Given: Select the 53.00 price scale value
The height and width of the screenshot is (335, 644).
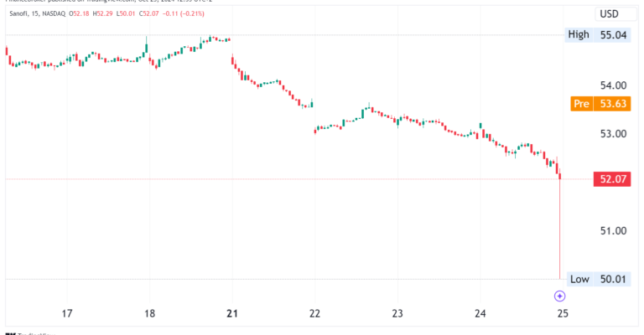Looking at the screenshot, I should coord(613,134).
